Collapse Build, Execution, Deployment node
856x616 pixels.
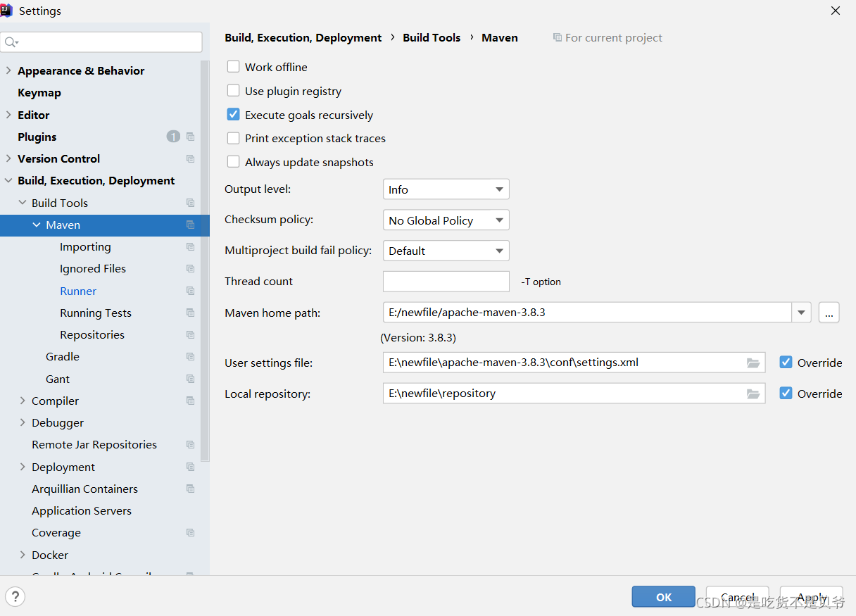[x=8, y=180]
